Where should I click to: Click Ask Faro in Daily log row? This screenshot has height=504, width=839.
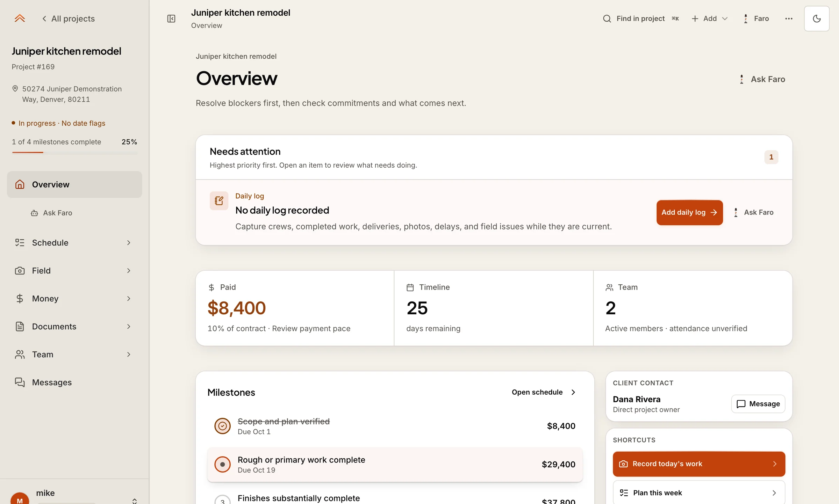[x=753, y=212]
